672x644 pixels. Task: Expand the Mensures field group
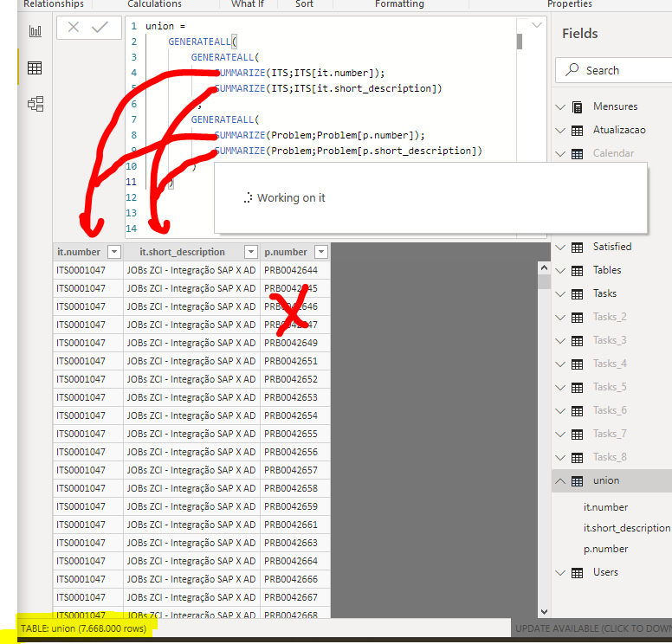560,107
